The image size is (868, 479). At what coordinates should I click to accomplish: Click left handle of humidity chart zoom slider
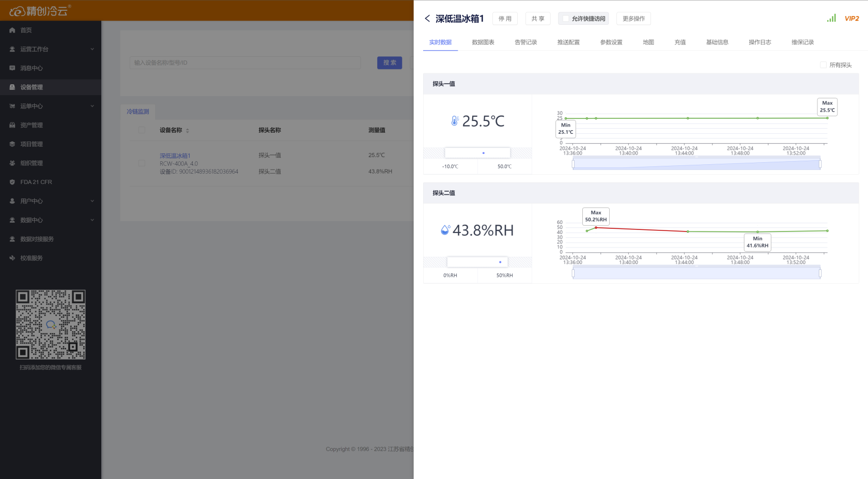pyautogui.click(x=573, y=273)
